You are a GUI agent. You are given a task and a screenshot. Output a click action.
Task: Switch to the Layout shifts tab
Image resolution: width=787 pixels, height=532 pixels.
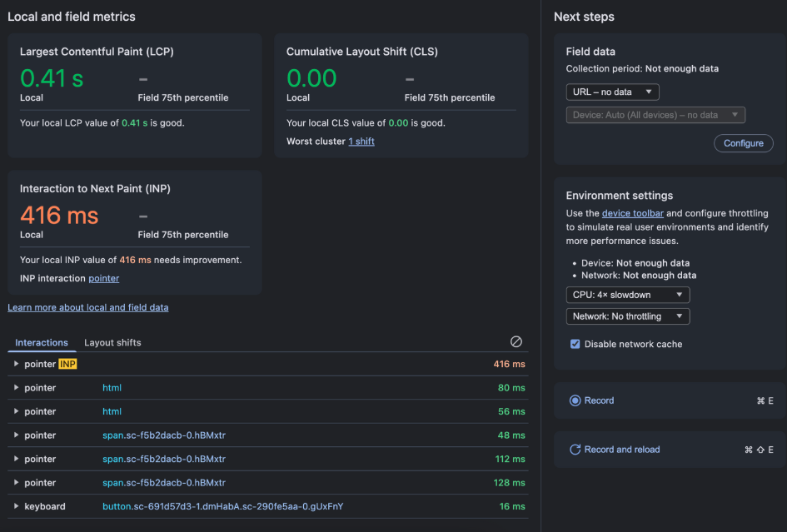pyautogui.click(x=111, y=342)
